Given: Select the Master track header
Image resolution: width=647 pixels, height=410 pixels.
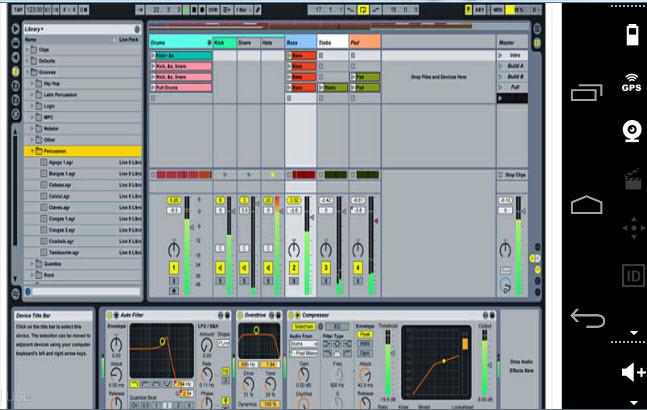Looking at the screenshot, I should [x=512, y=42].
